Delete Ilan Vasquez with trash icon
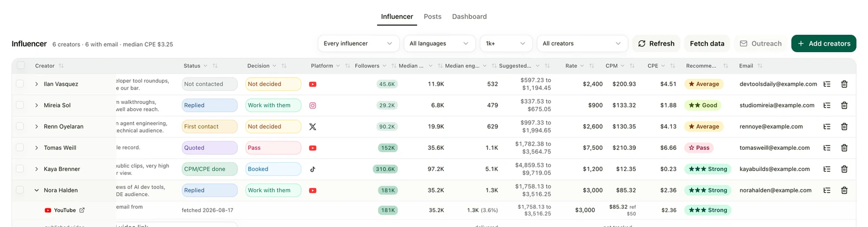 click(844, 84)
